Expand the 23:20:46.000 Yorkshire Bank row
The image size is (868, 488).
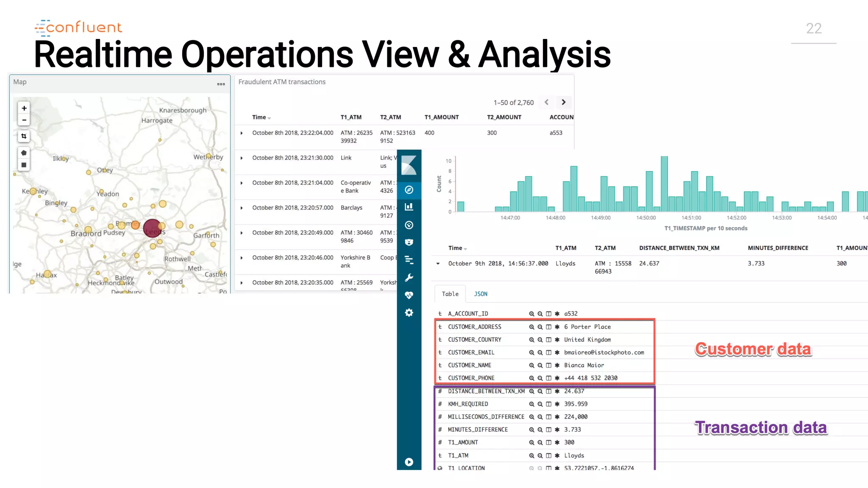242,258
